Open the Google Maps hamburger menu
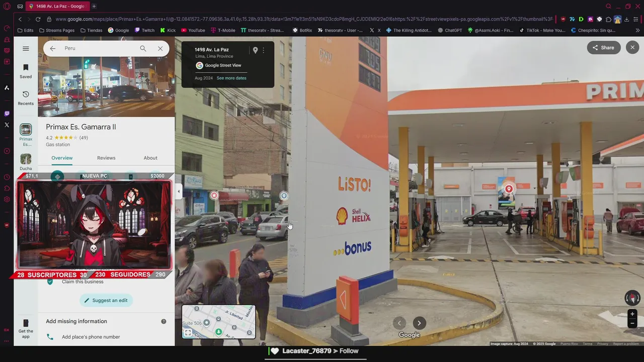This screenshot has height=362, width=644. (26, 49)
